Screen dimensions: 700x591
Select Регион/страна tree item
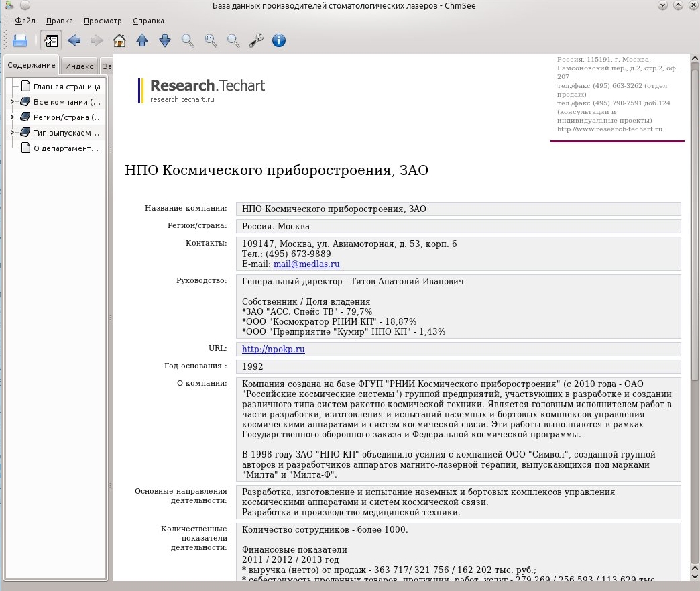tap(68, 117)
